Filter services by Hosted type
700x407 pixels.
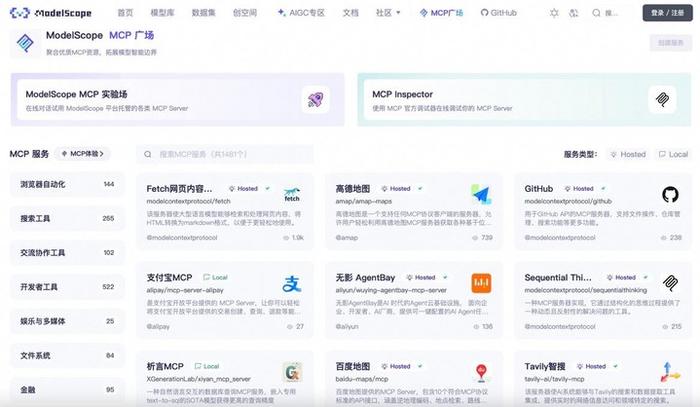click(628, 154)
